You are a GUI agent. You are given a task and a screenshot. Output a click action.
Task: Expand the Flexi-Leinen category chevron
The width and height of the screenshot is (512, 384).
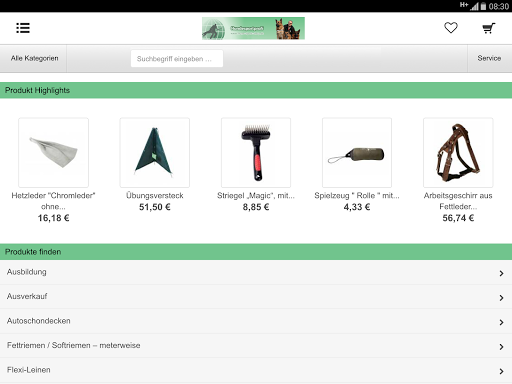pyautogui.click(x=501, y=371)
